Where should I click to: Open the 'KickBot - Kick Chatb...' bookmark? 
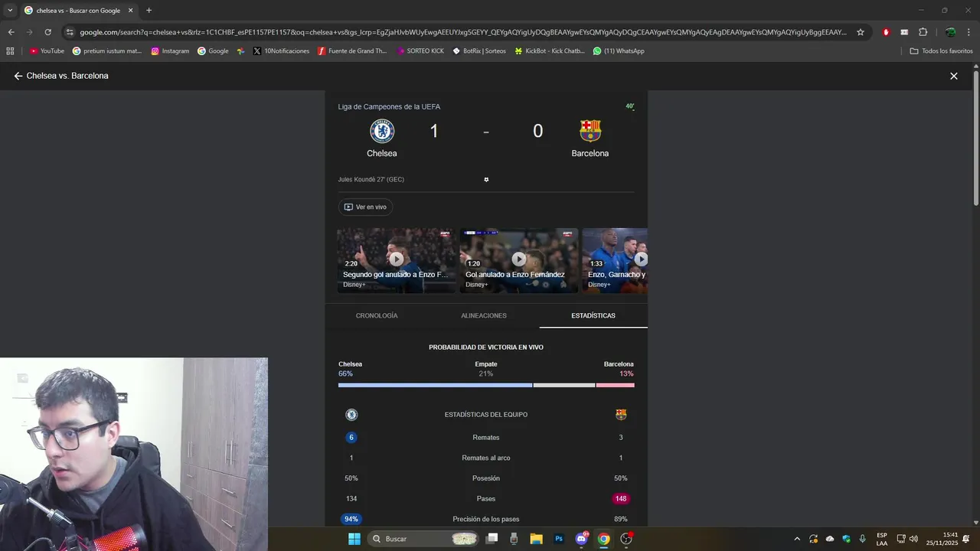click(550, 51)
